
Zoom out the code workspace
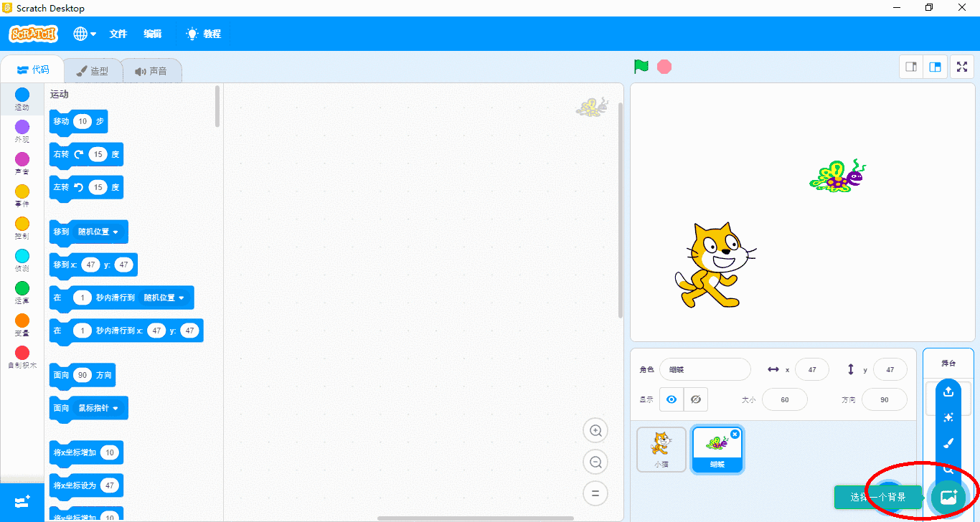pyautogui.click(x=595, y=462)
